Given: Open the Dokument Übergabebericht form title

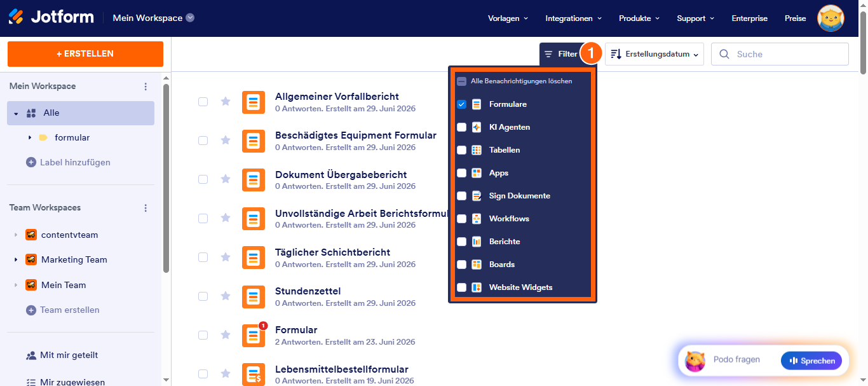Looking at the screenshot, I should [x=341, y=175].
